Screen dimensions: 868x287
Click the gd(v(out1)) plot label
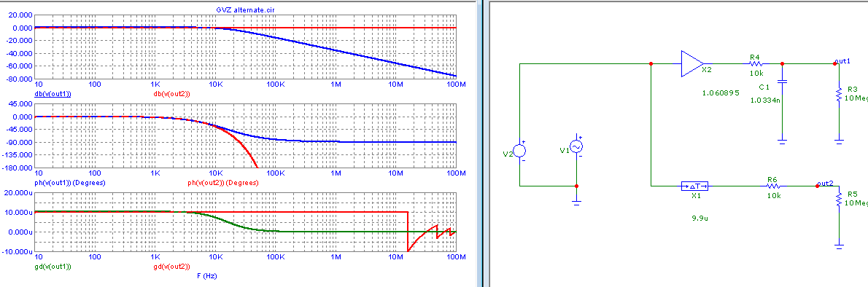click(x=53, y=267)
